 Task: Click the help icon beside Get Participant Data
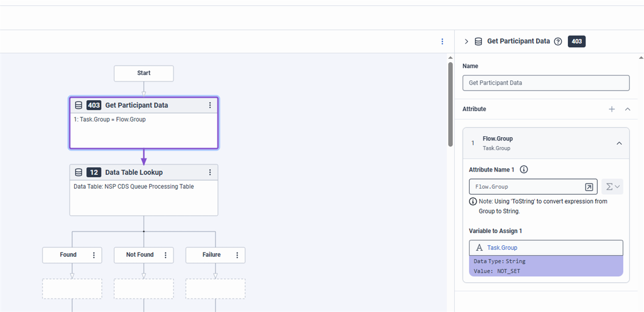coord(558,41)
